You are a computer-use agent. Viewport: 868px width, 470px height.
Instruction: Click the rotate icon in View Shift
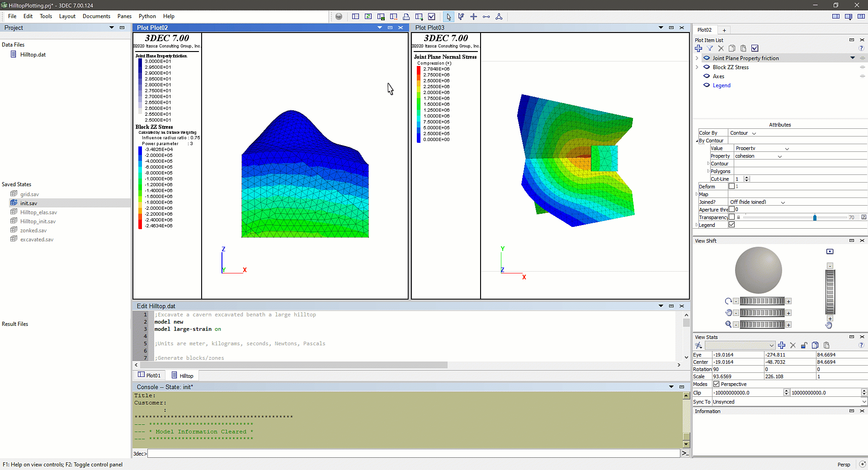pyautogui.click(x=728, y=301)
